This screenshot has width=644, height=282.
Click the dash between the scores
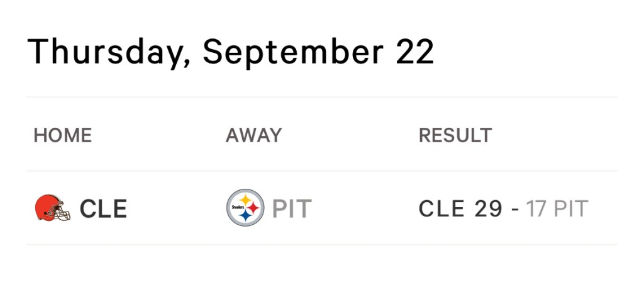pyautogui.click(x=516, y=209)
